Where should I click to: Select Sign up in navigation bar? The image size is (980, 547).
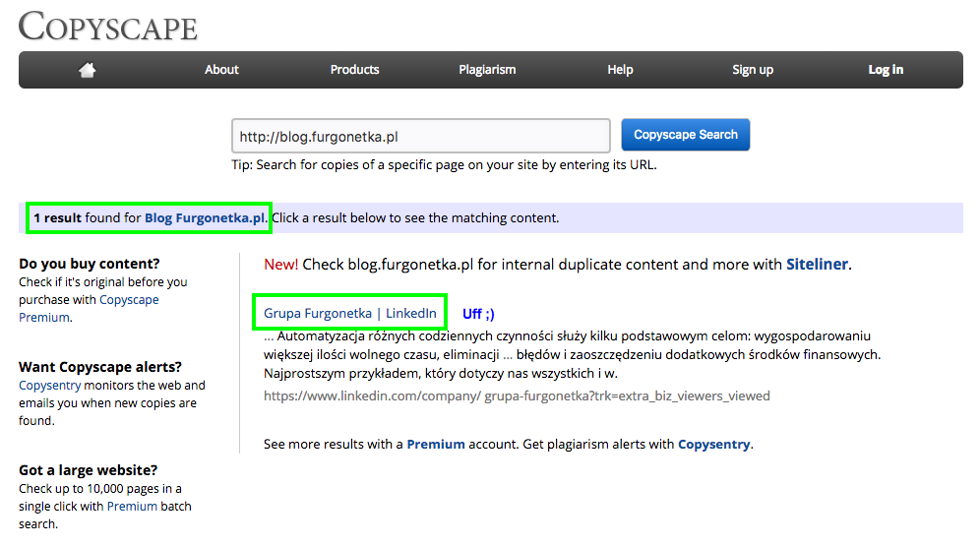pos(753,70)
